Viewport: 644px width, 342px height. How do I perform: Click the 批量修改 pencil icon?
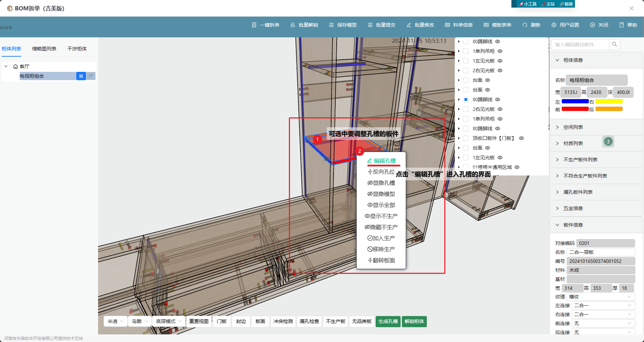click(409, 25)
